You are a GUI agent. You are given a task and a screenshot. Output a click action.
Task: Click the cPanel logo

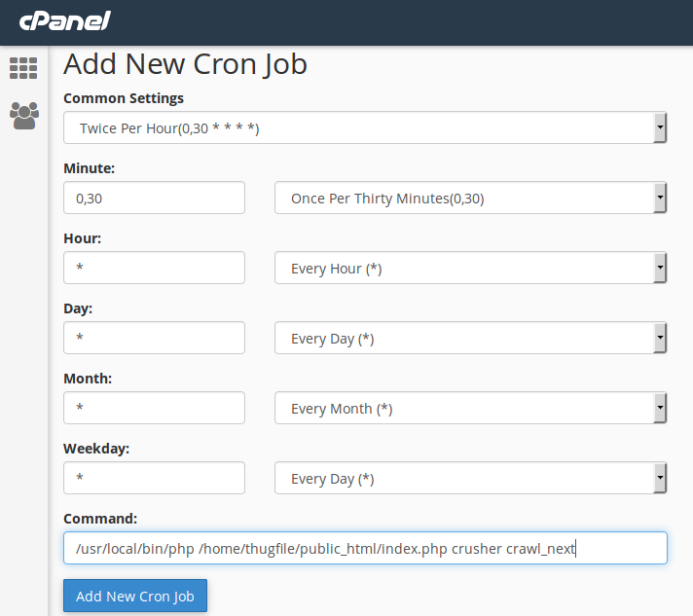[64, 20]
